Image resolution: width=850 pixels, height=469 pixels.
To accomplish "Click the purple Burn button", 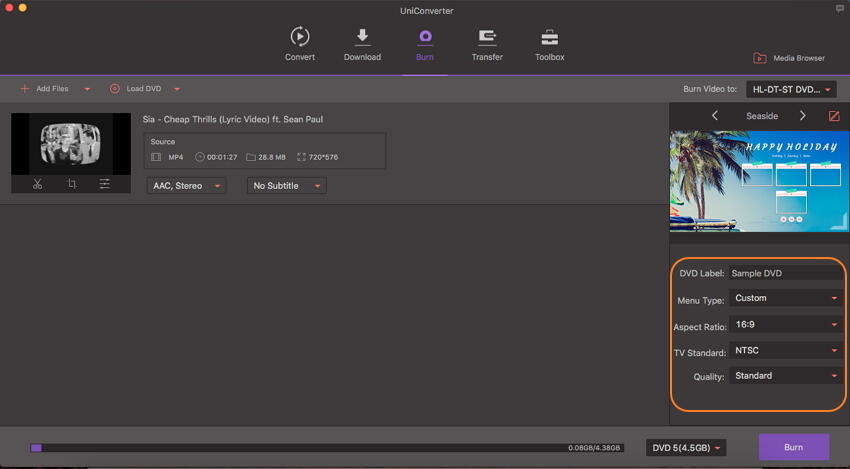I will (x=794, y=447).
